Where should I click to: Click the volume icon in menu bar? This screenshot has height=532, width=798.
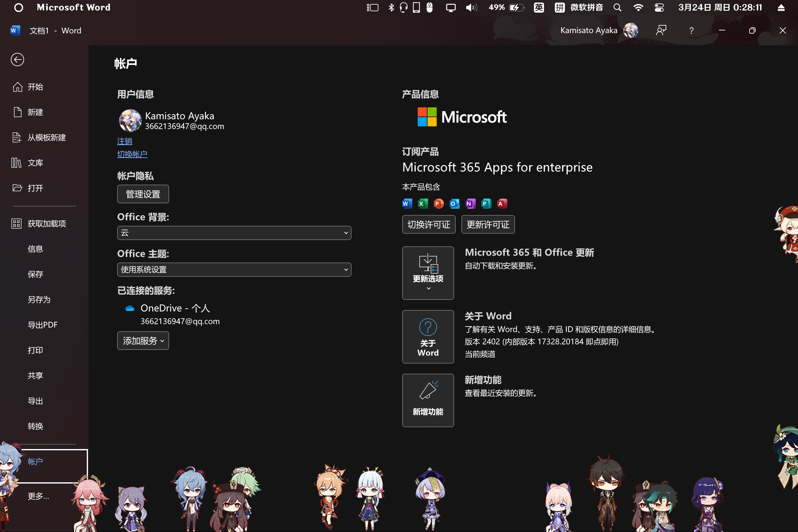(x=471, y=8)
